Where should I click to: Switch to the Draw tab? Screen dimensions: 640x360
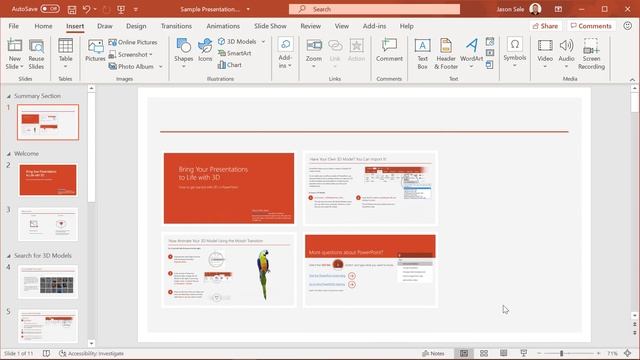[x=104, y=26]
